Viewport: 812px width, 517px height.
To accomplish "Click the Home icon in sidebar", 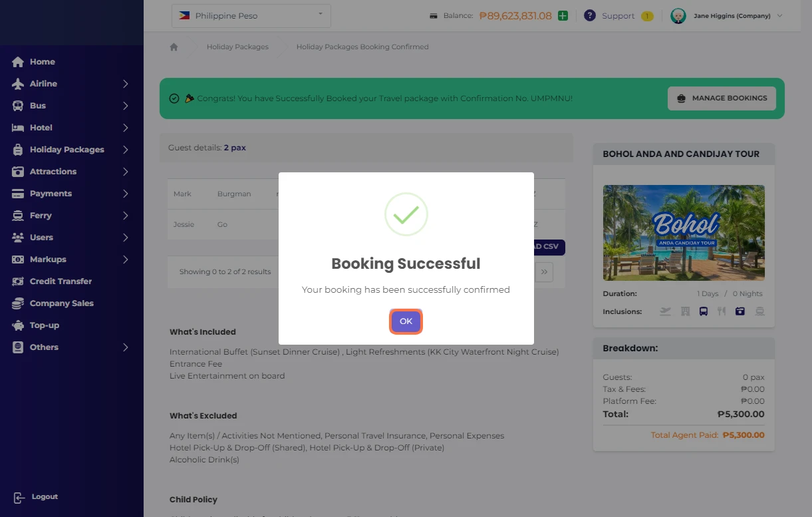I will point(18,62).
